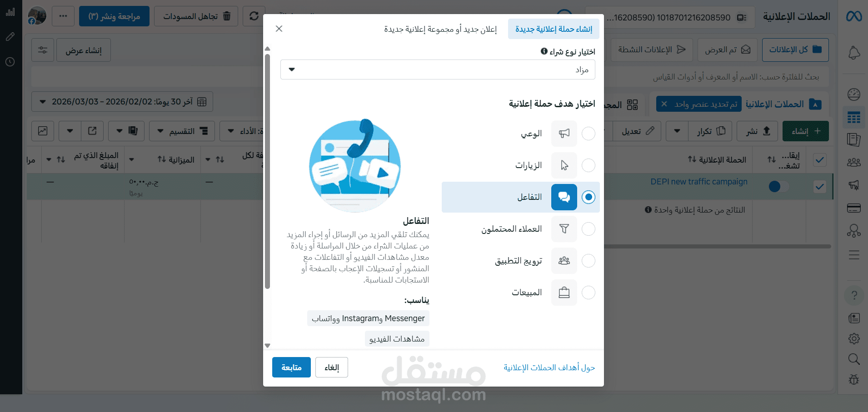The image size is (868, 412).
Task: Open the buying type مزاد dropdown
Action: 438,69
